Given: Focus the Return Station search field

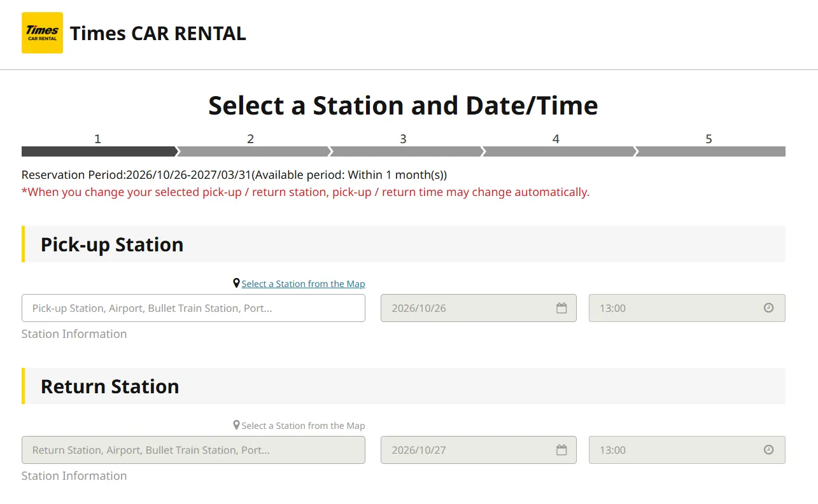Looking at the screenshot, I should (194, 450).
